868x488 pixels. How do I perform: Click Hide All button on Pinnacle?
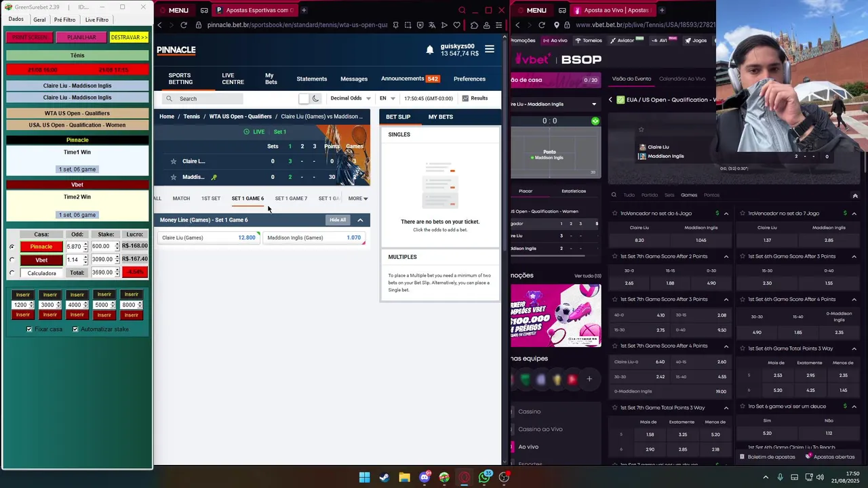[x=338, y=220]
